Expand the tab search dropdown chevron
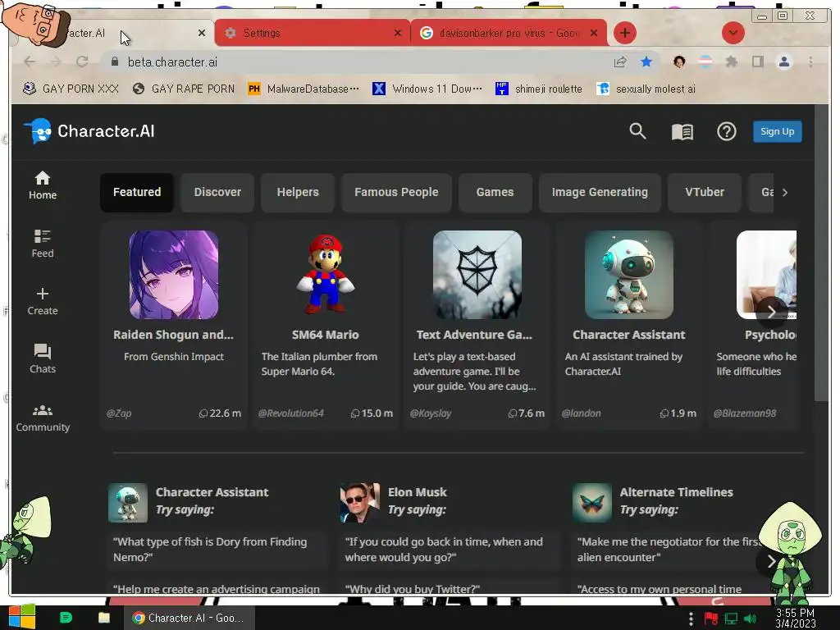 [x=733, y=33]
